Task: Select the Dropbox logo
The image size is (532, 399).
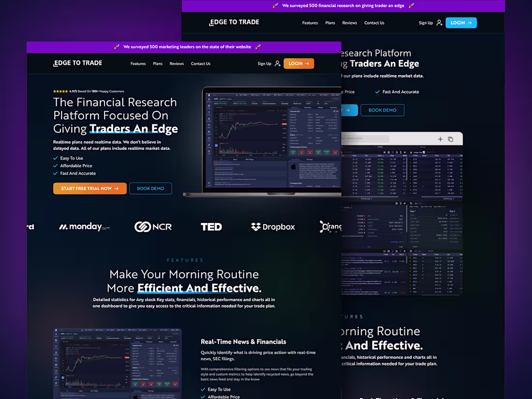Action: tap(272, 226)
